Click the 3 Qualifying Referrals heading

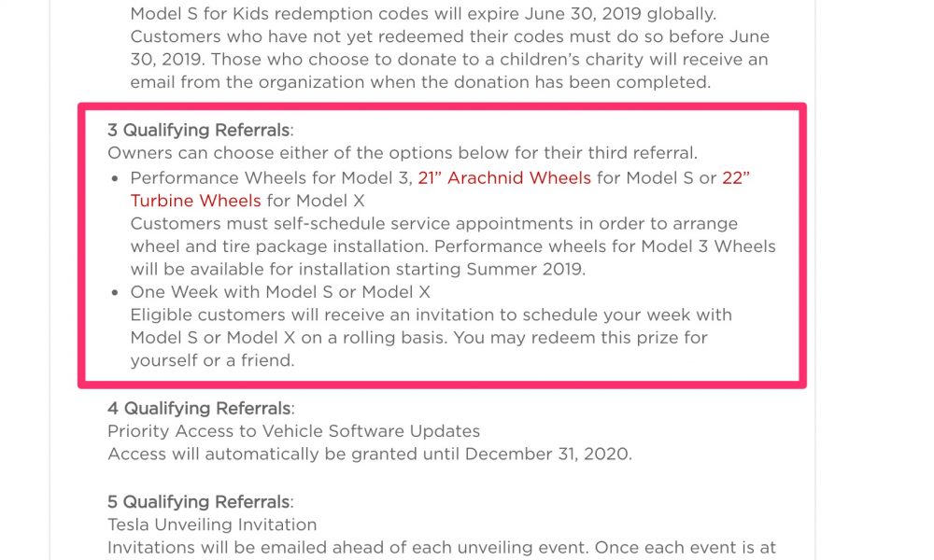tap(200, 130)
